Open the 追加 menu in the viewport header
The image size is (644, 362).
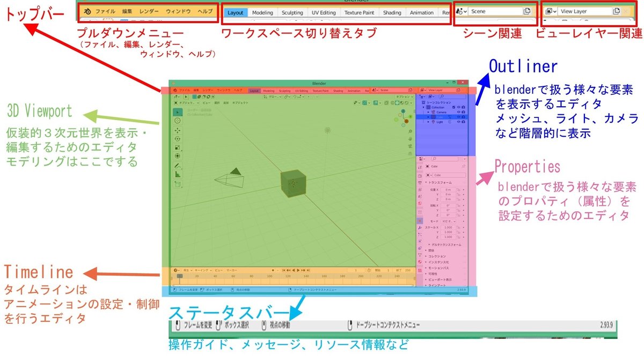(x=226, y=102)
